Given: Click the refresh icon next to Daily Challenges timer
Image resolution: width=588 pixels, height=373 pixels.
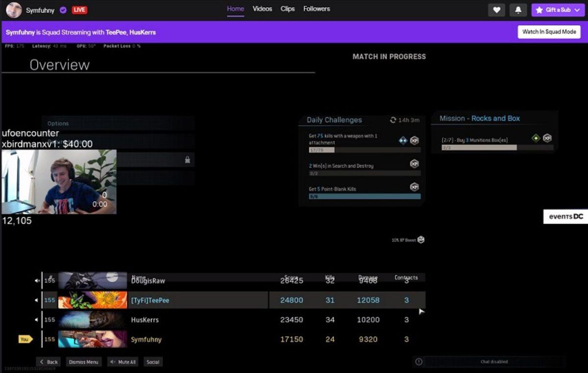Looking at the screenshot, I should (x=392, y=120).
